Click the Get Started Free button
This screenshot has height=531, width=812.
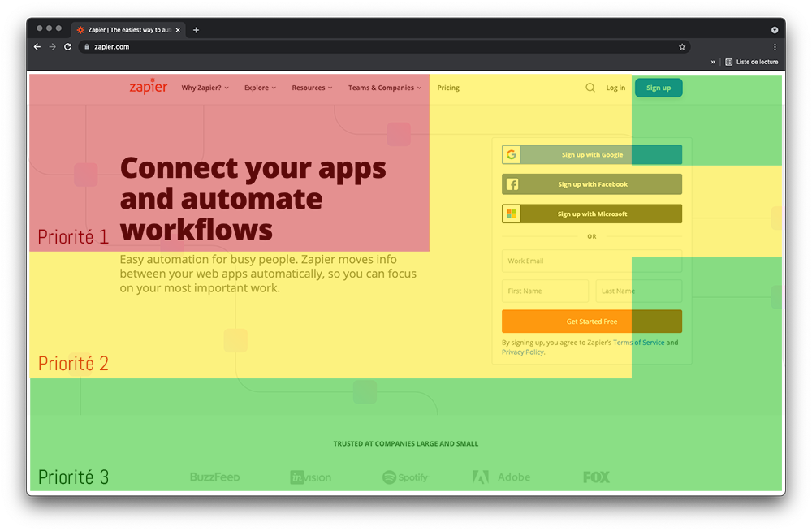[591, 322]
